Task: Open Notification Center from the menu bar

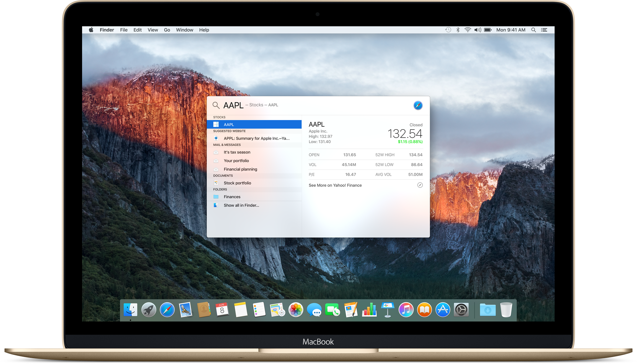Action: pyautogui.click(x=544, y=29)
